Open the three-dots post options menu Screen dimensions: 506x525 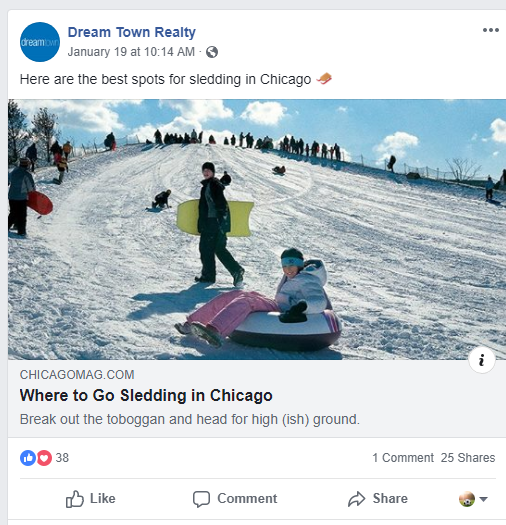(491, 30)
